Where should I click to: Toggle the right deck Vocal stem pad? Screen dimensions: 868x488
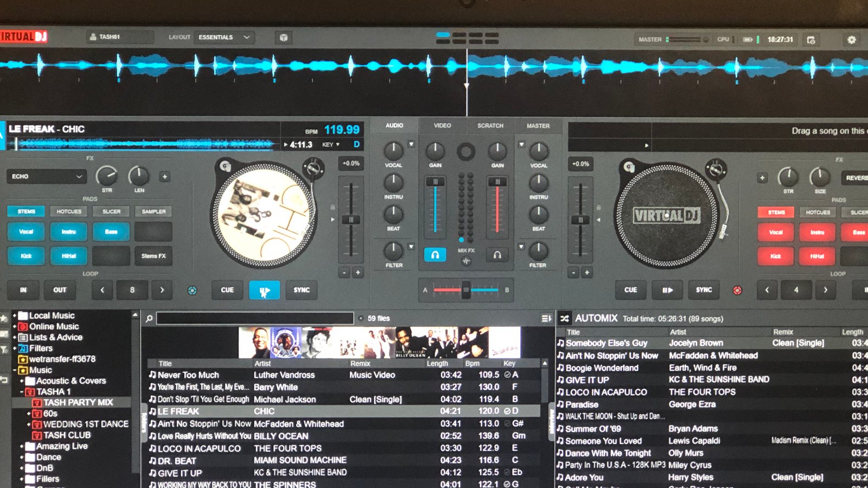coord(776,232)
